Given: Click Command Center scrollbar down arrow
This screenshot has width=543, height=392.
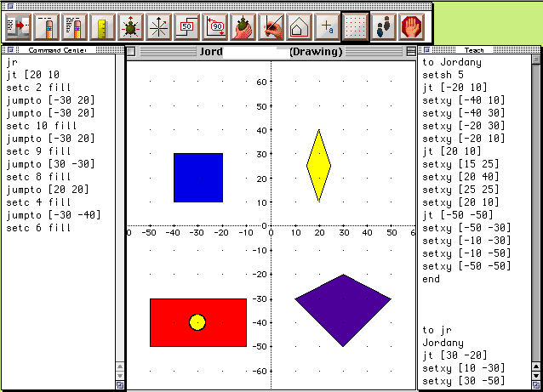Looking at the screenshot, I should pos(120,375).
